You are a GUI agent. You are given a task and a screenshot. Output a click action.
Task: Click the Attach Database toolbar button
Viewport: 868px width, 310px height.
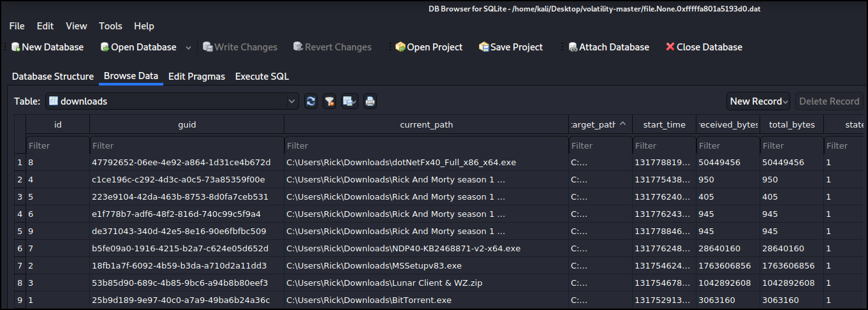pos(608,47)
